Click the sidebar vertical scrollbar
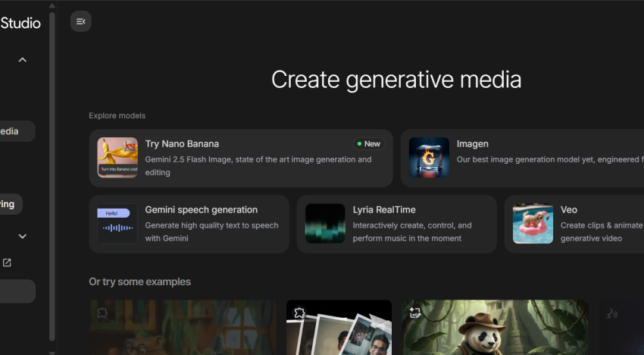 (x=52, y=176)
